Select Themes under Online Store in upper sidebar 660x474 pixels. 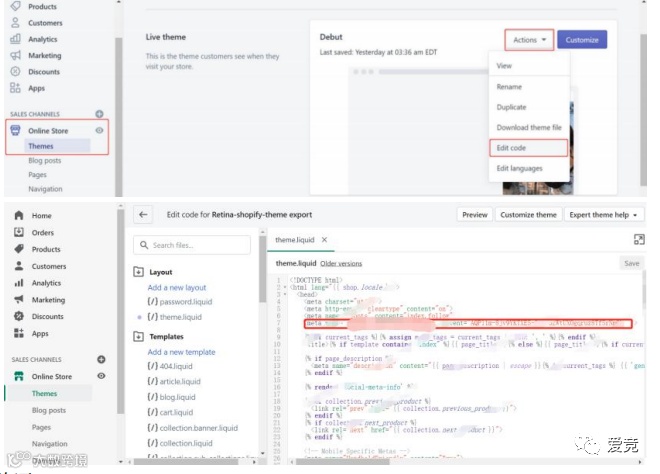click(x=41, y=146)
